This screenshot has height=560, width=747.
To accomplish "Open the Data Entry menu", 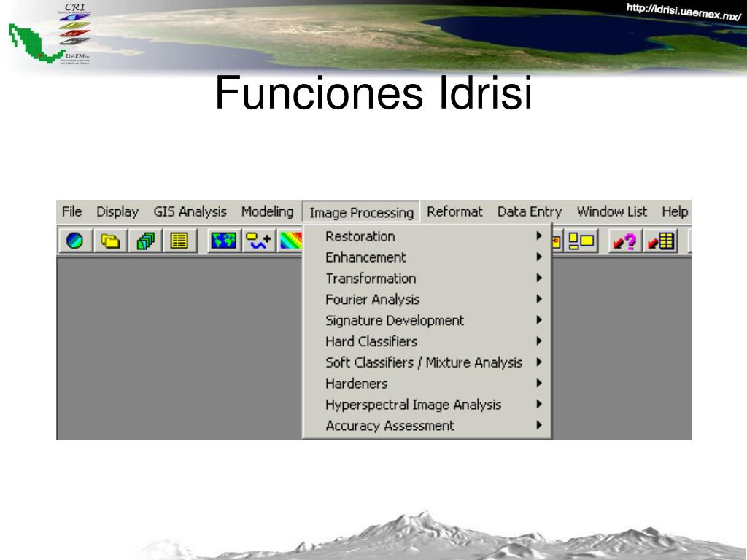I will click(x=530, y=211).
